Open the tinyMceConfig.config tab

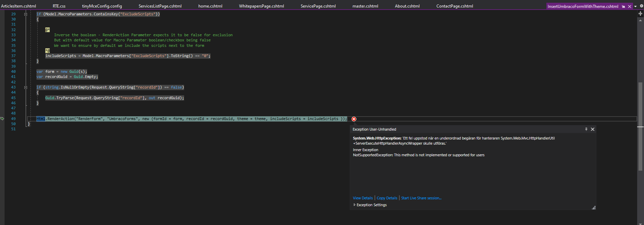[x=102, y=6]
